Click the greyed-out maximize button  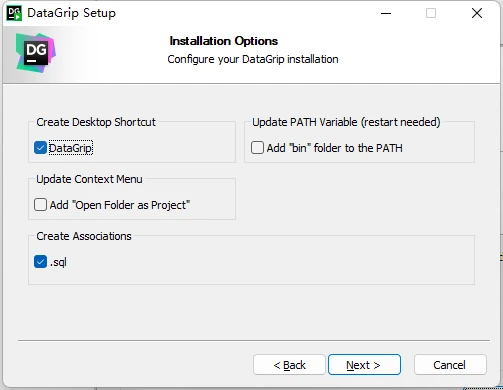(x=431, y=13)
